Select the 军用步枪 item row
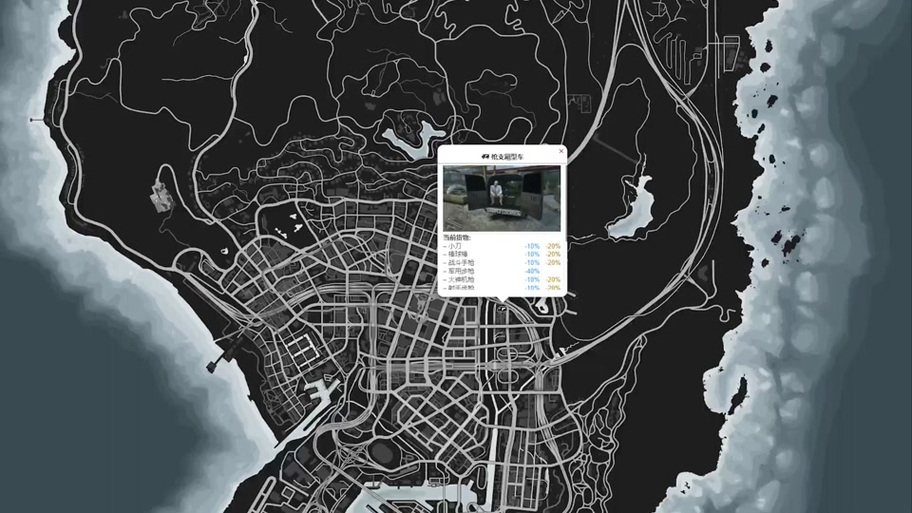 coord(502,271)
